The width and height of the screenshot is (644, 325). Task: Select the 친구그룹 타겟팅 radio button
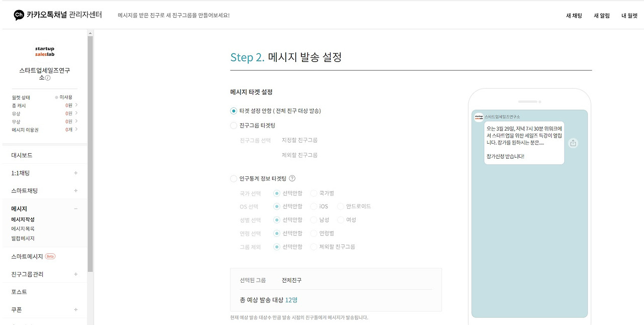(x=233, y=125)
